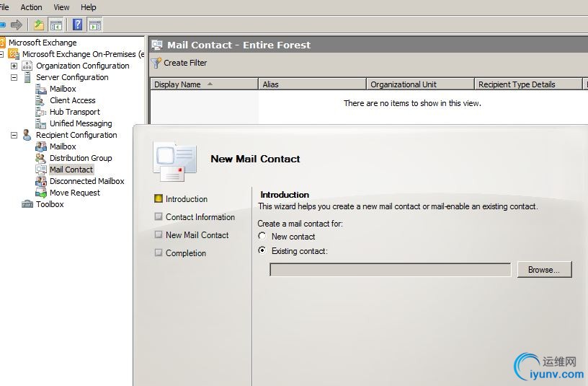This screenshot has height=386, width=588.
Task: Click the Introduction step indicator box
Action: pyautogui.click(x=159, y=198)
